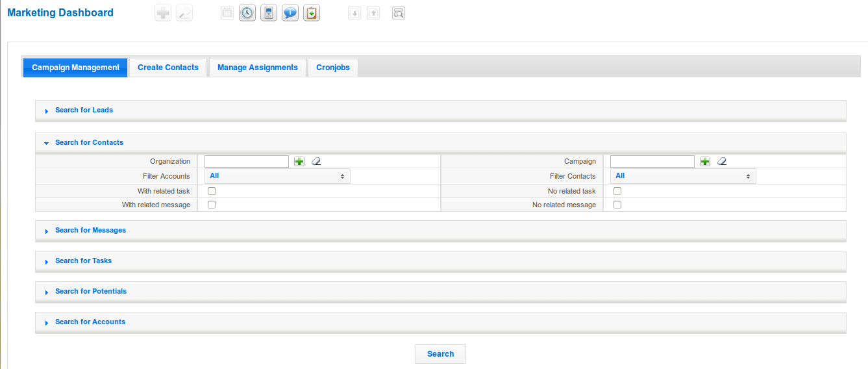Open the Filter Contacts dropdown
The height and width of the screenshot is (369, 868).
tap(683, 176)
